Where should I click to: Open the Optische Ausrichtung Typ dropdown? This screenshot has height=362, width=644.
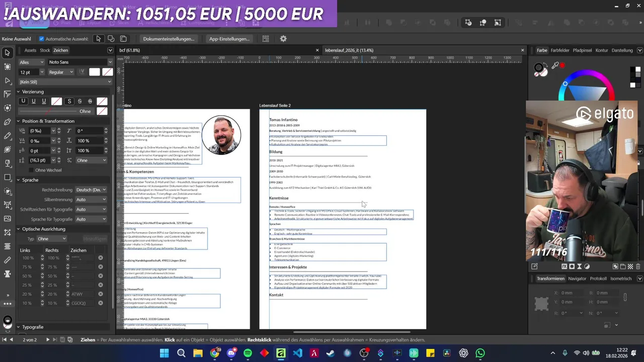[51, 239]
